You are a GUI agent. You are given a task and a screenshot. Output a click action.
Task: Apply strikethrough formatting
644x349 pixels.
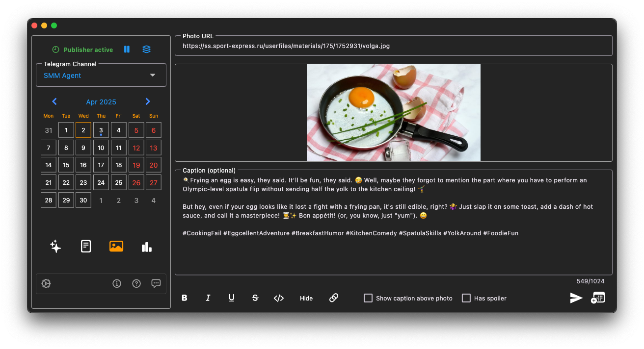click(x=255, y=298)
